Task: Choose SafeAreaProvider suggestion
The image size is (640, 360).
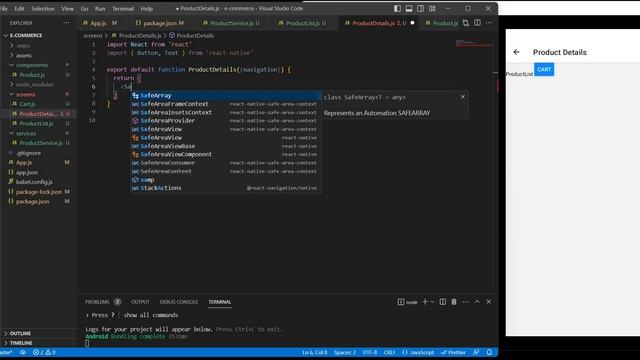Action: click(x=225, y=121)
